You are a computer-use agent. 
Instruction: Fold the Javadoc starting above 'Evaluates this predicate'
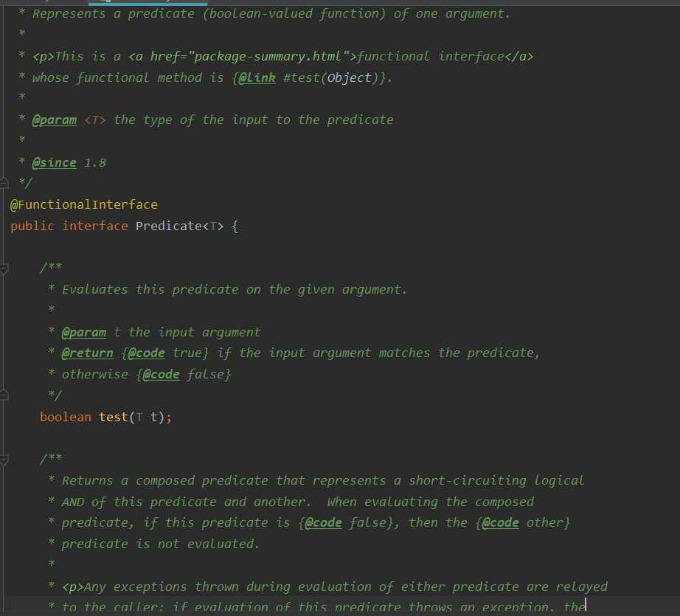[x=4, y=269]
